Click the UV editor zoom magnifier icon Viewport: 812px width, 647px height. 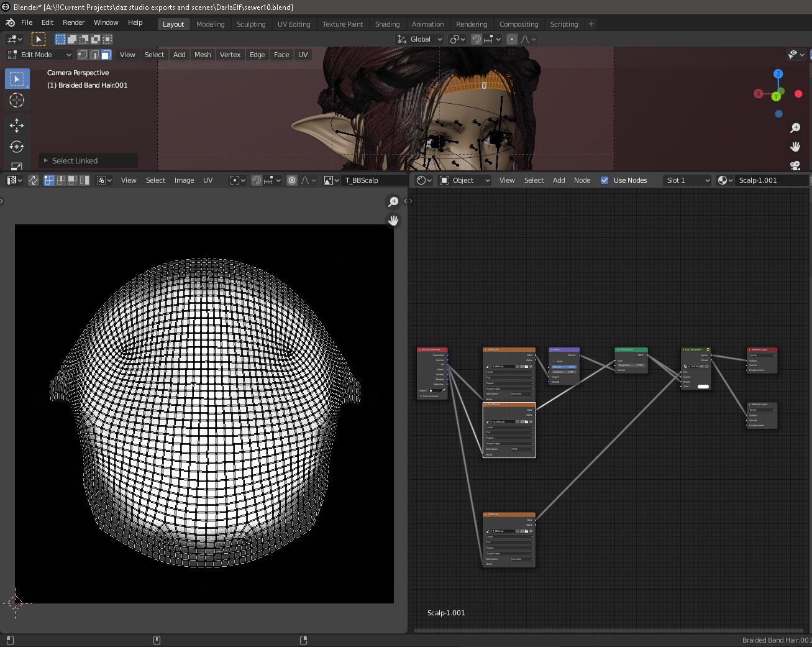click(393, 201)
